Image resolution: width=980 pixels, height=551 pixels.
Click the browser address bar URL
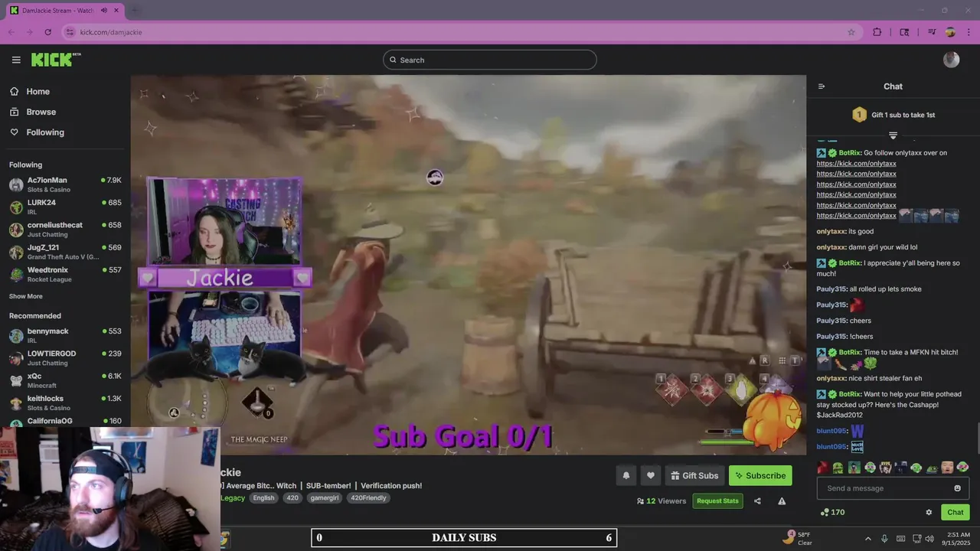point(111,32)
